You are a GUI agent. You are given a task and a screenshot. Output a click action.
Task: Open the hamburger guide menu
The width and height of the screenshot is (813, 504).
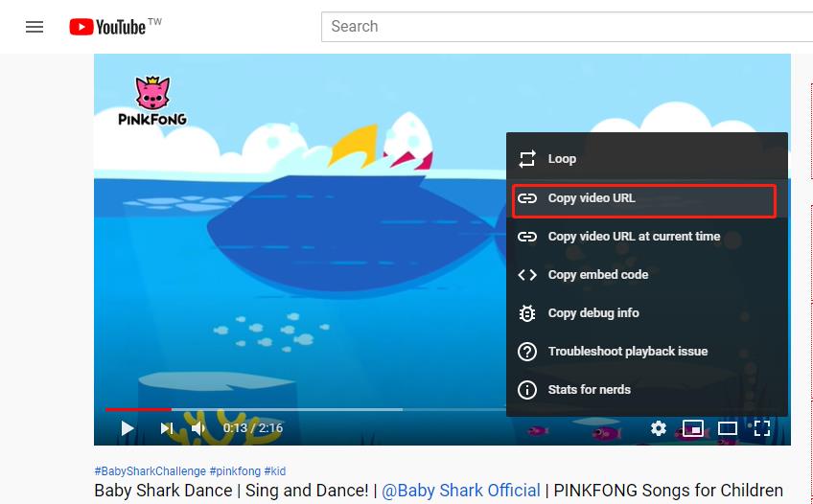pyautogui.click(x=35, y=27)
